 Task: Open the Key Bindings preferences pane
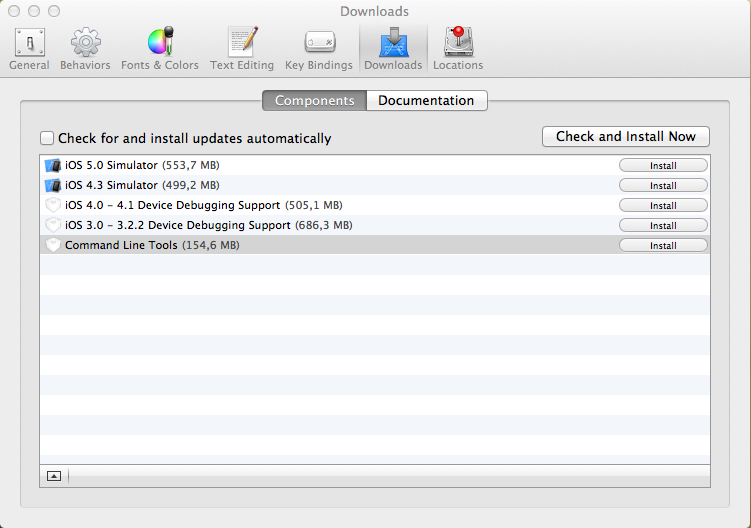(319, 48)
